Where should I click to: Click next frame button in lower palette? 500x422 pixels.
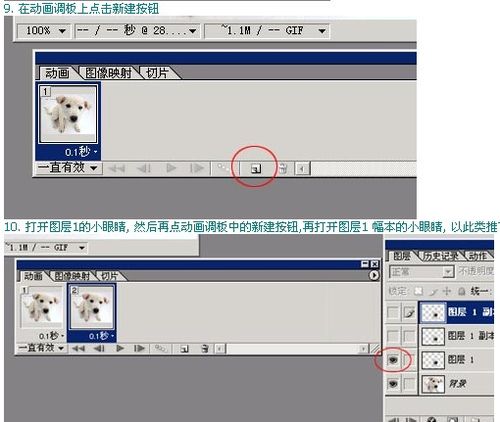tap(139, 348)
